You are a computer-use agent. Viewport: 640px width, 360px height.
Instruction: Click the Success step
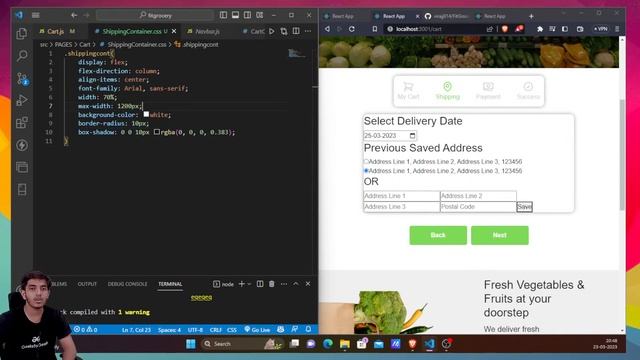(528, 91)
